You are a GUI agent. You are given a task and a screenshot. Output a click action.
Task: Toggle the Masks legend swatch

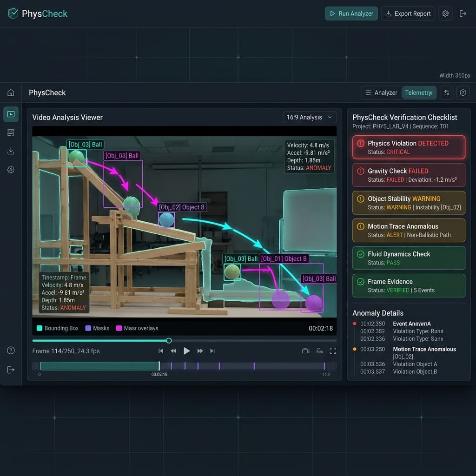click(88, 328)
